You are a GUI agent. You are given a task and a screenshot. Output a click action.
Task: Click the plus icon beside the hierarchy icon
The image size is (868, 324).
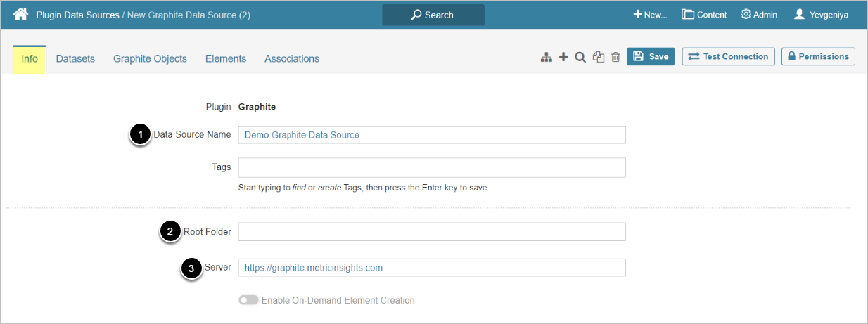coord(563,57)
